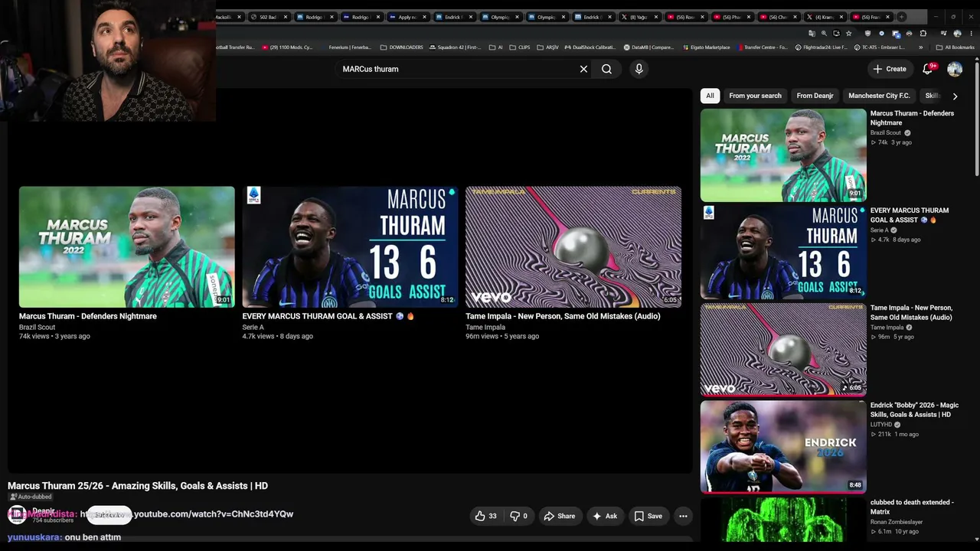Open the ARŞİV bookmark folder
The width and height of the screenshot is (980, 551).
pos(547,47)
